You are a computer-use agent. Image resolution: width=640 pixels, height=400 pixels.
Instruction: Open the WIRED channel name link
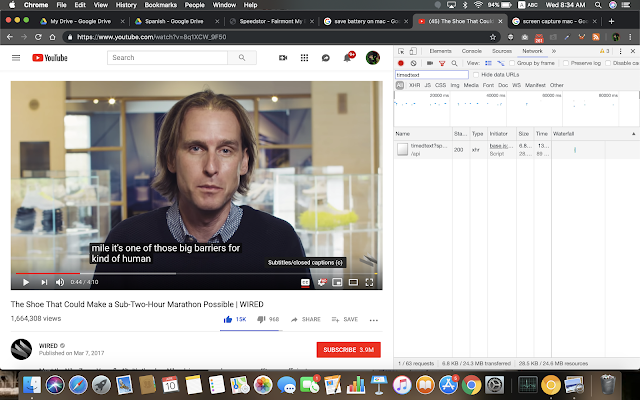coord(48,345)
